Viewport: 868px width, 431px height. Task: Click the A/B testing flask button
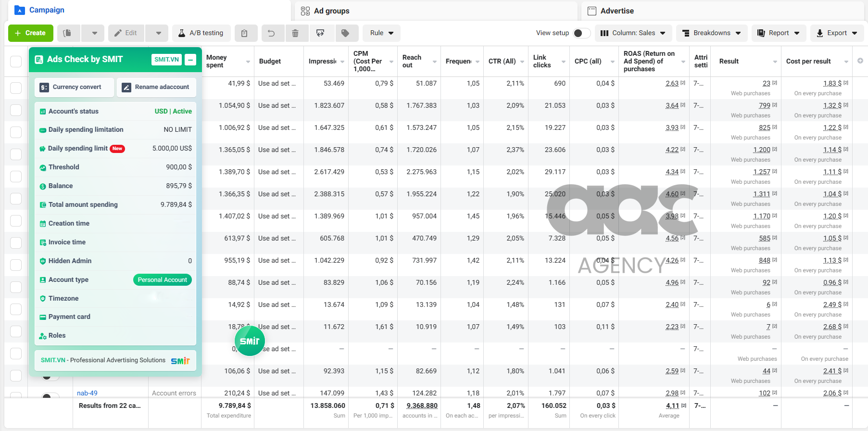pyautogui.click(x=201, y=33)
